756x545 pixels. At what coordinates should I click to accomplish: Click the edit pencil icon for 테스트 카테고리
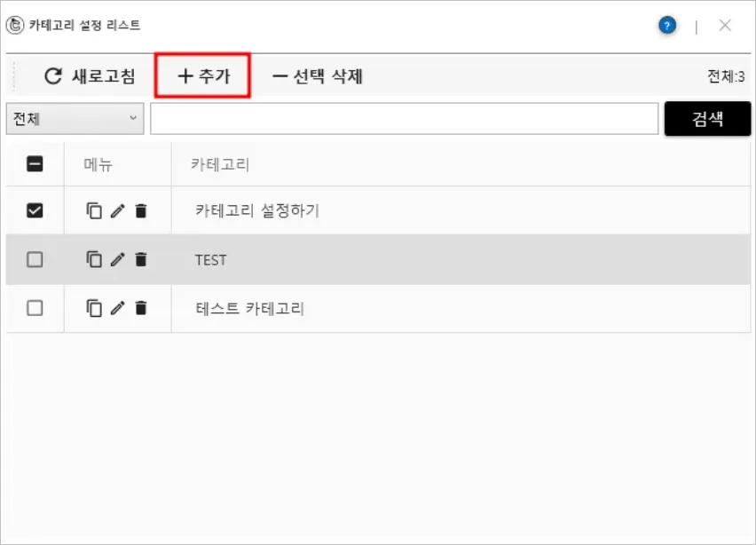(117, 308)
